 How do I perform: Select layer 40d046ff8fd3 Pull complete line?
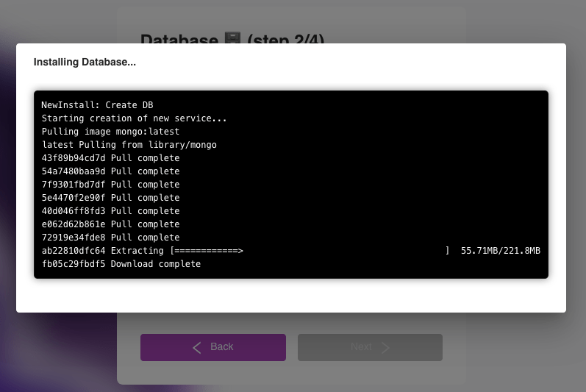point(110,211)
